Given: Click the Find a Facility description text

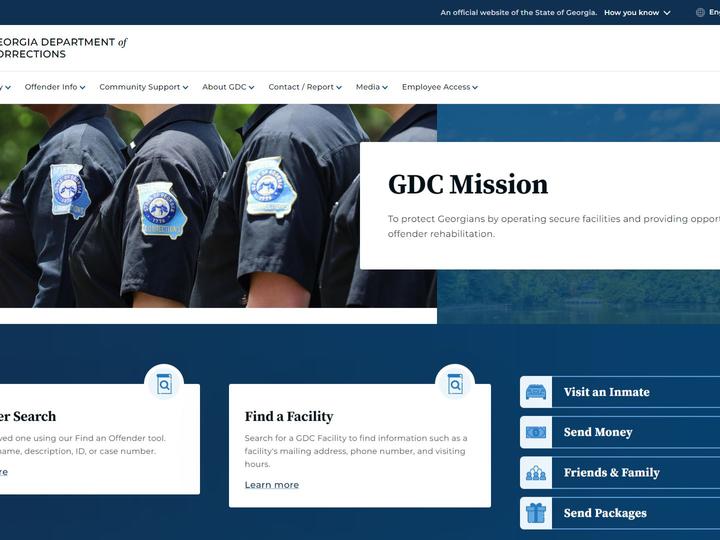Looking at the screenshot, I should (356, 451).
